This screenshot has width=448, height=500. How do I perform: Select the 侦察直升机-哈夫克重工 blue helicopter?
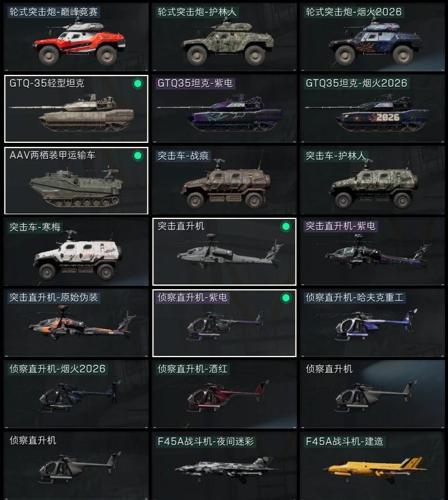pos(372,323)
